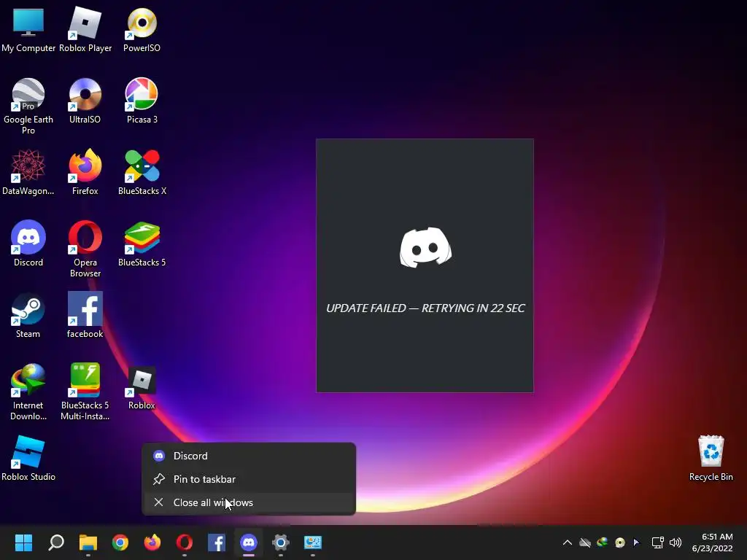Click Discord logo in updater window

click(425, 247)
